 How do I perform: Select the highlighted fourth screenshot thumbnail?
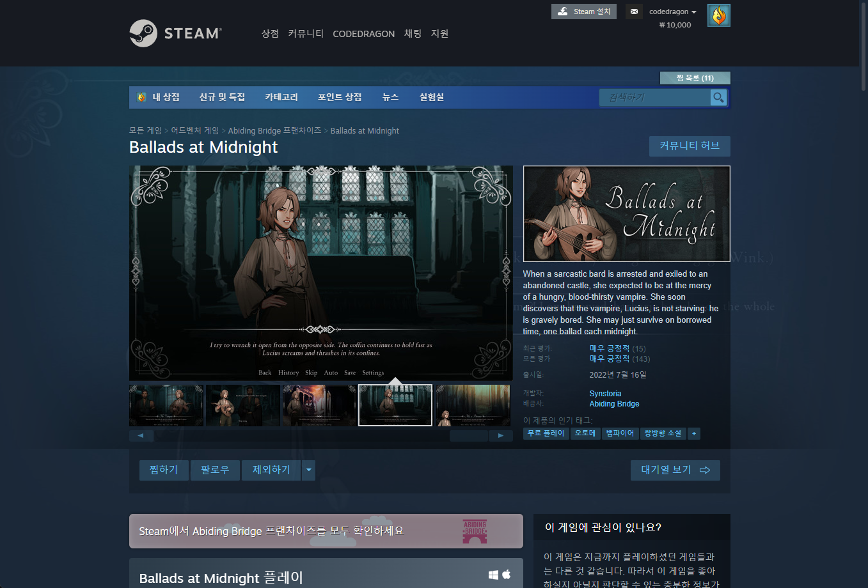[x=395, y=405]
